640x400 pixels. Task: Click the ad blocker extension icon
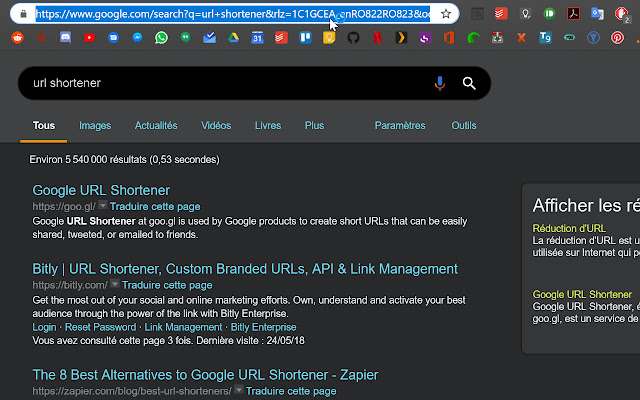[622, 14]
